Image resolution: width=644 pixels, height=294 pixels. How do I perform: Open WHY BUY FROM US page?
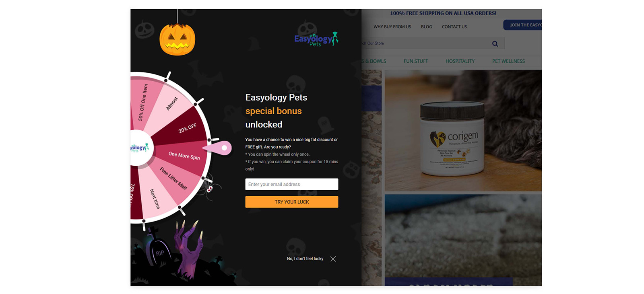click(392, 27)
